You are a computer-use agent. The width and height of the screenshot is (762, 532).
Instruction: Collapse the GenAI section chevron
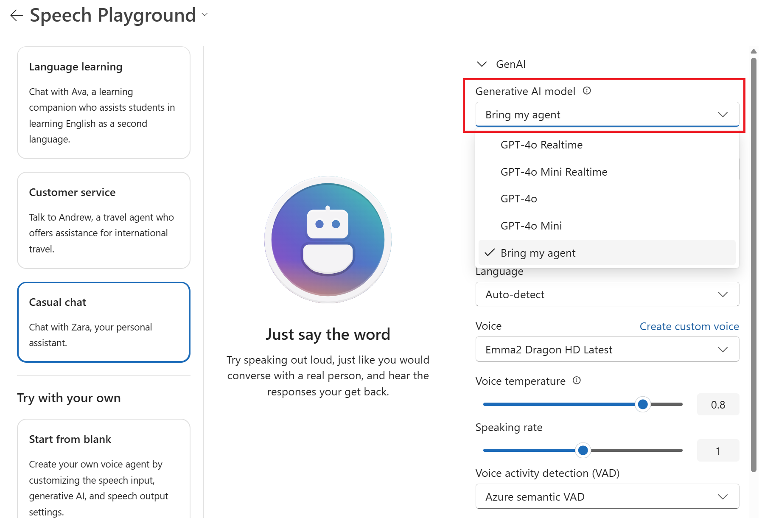pos(482,64)
